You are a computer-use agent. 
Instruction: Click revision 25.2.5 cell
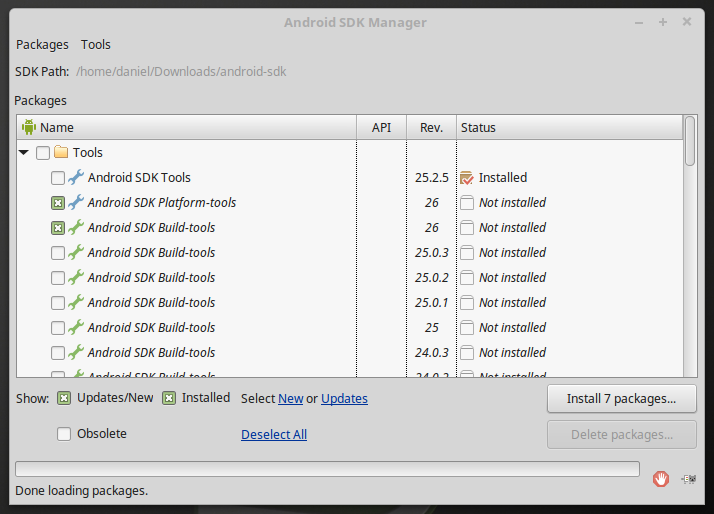click(x=431, y=178)
